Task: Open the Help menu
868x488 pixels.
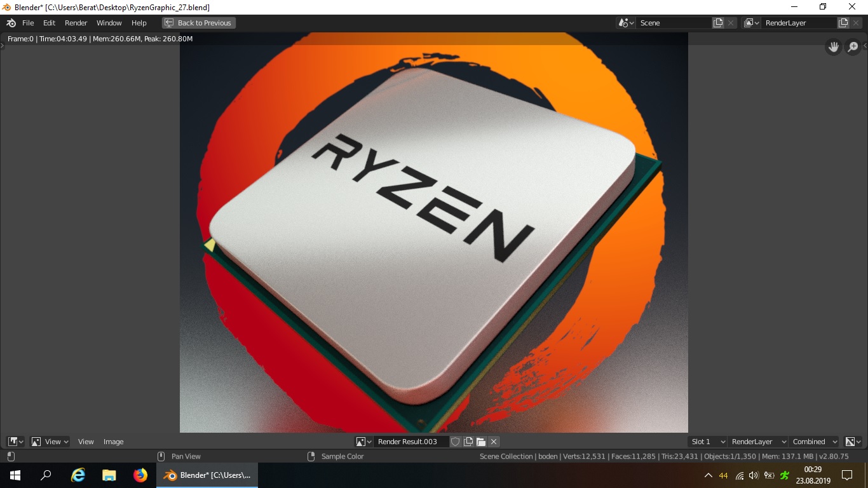Action: pos(139,23)
